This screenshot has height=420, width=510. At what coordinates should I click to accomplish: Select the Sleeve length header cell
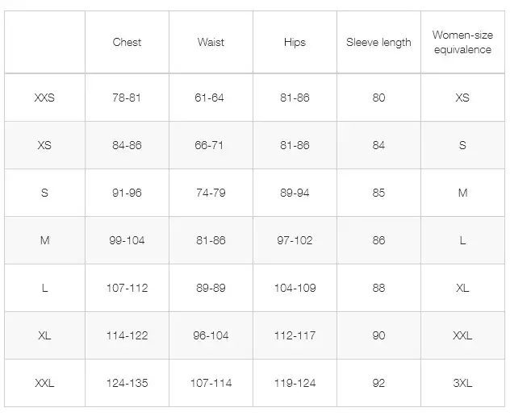[x=378, y=42]
